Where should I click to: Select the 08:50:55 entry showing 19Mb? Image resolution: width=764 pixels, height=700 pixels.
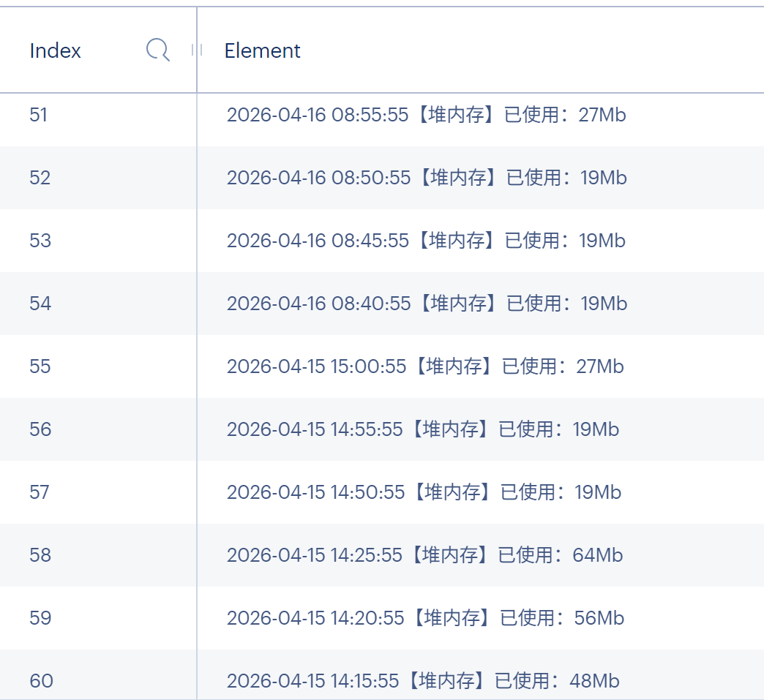click(427, 178)
